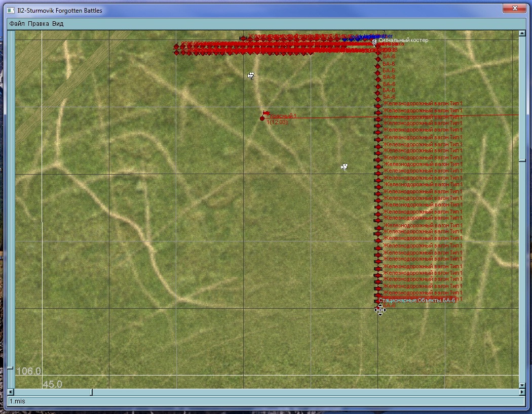The height and width of the screenshot is (414, 532).
Task: Click the vertical scrollbar up arrow
Action: coord(522,33)
